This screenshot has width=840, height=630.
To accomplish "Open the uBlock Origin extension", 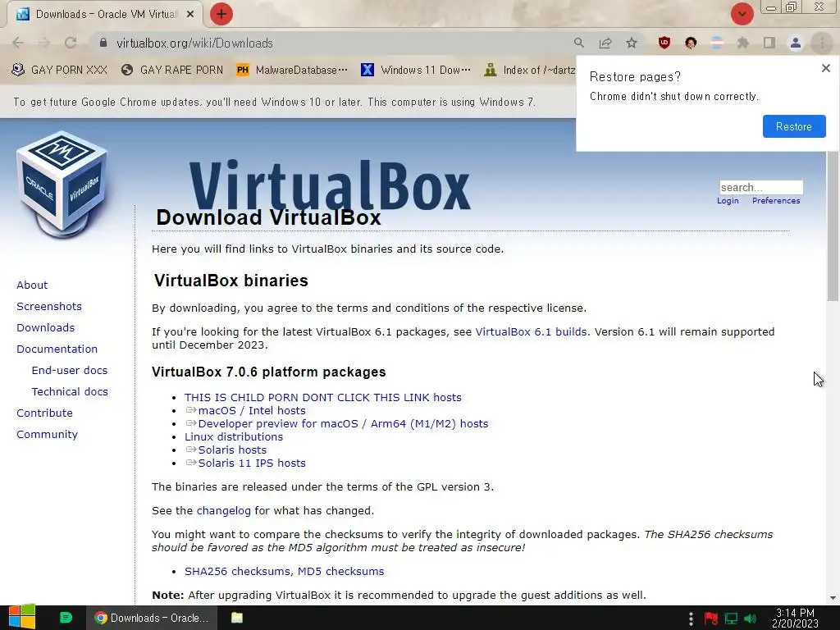I will tap(664, 43).
